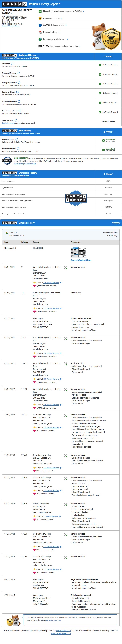Expand Last owned in Washington chevron
The image size is (122, 644).
[67, 39]
